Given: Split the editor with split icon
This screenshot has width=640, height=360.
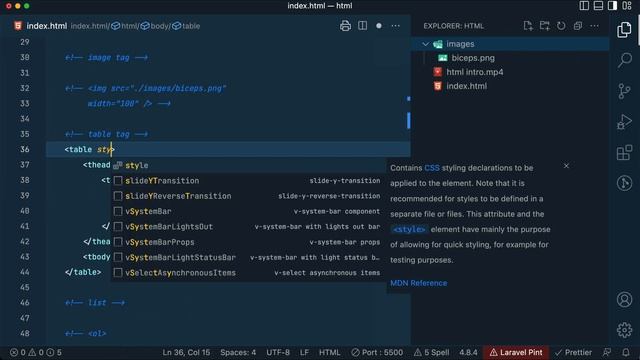Looking at the screenshot, I should coord(362,26).
